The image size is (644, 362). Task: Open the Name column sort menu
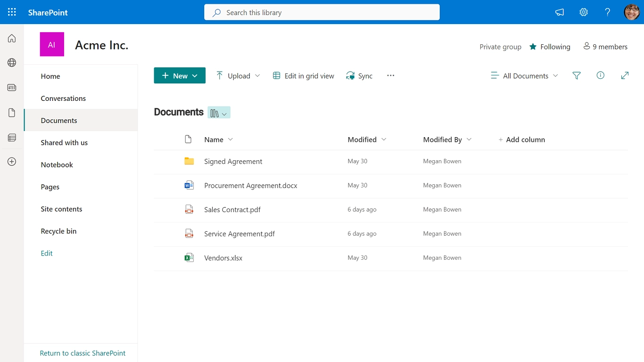pos(219,140)
